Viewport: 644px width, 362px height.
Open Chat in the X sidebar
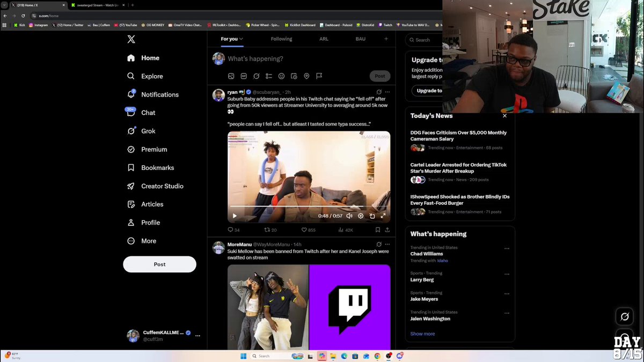point(141,113)
